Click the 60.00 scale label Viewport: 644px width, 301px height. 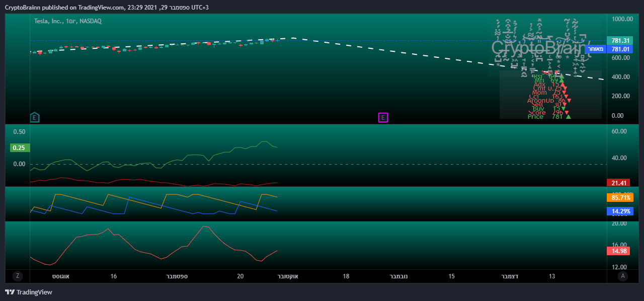[619, 131]
